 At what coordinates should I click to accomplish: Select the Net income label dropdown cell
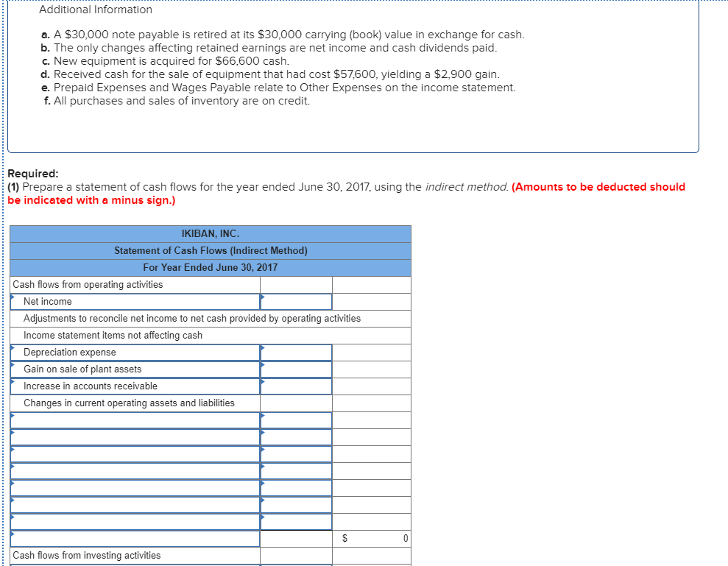(135, 301)
